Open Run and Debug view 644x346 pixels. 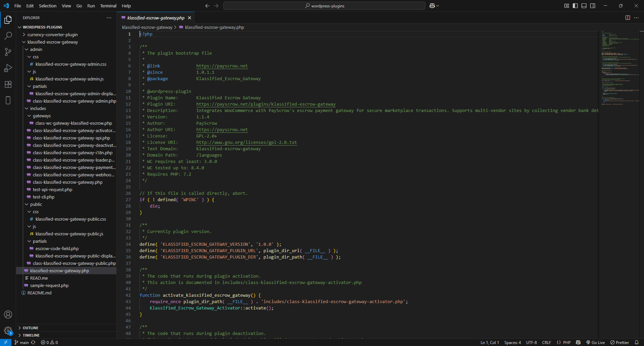pos(8,68)
